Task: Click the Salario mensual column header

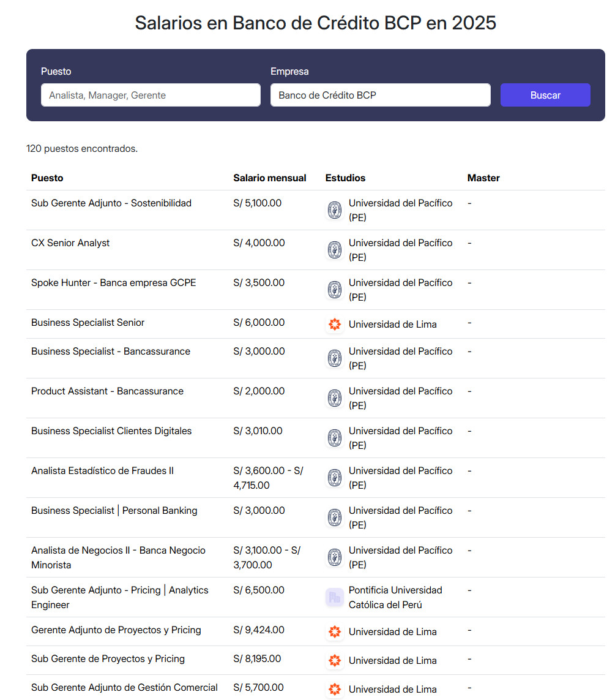Action: click(269, 178)
